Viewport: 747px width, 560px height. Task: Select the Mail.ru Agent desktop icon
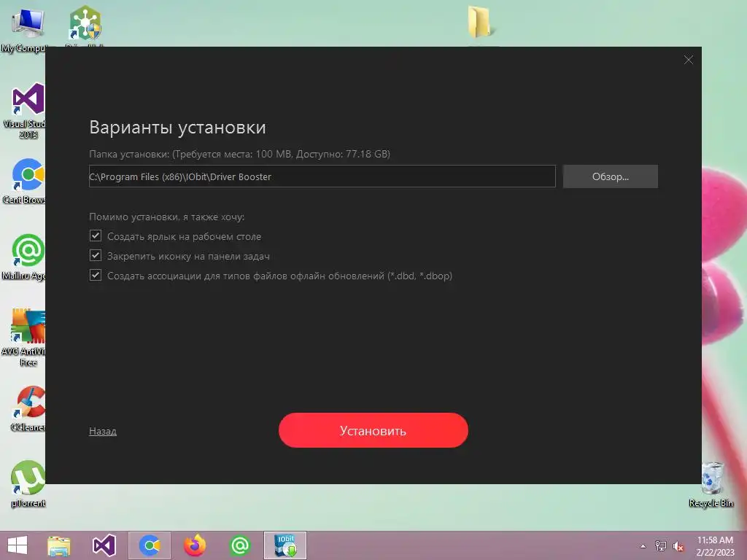pyautogui.click(x=26, y=257)
